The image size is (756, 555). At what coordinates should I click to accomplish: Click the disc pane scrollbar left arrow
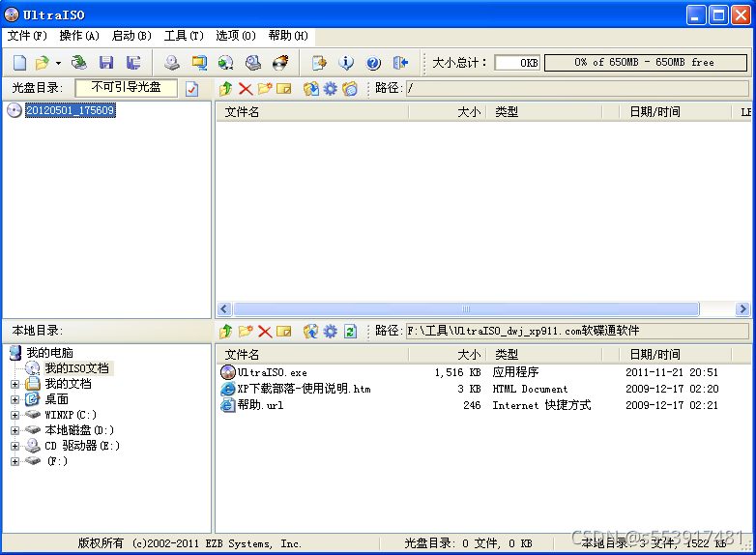[x=224, y=308]
